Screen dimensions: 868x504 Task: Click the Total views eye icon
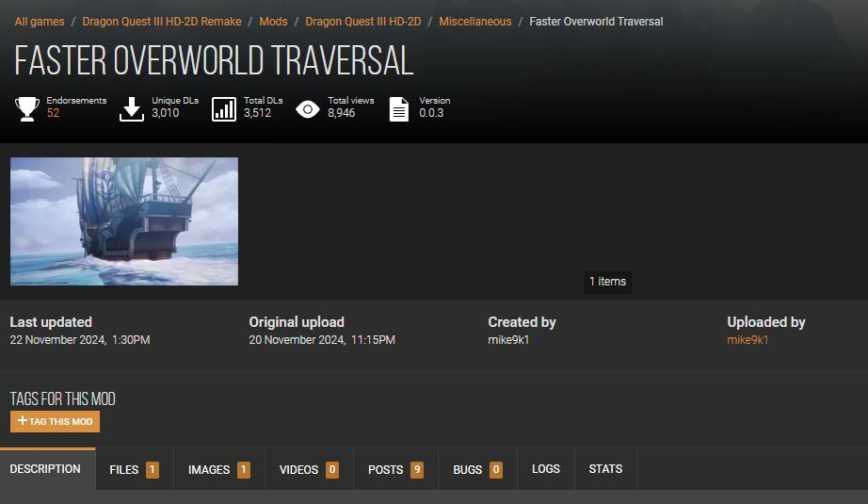pos(308,109)
